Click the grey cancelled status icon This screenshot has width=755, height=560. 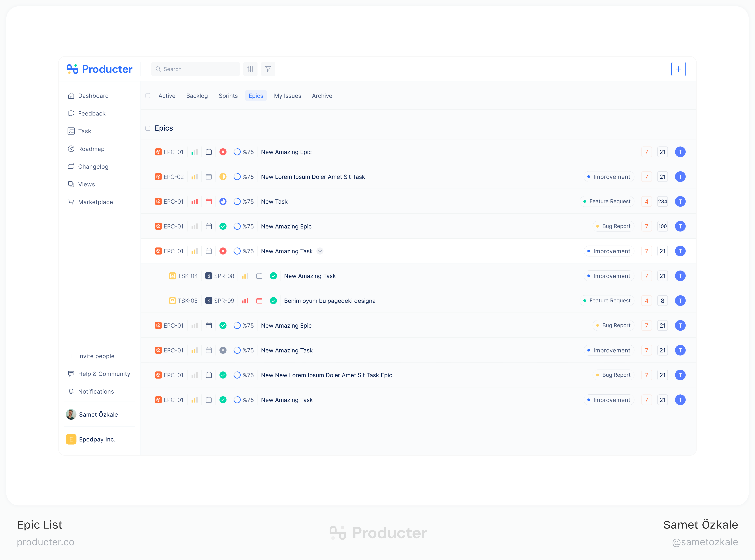point(223,350)
